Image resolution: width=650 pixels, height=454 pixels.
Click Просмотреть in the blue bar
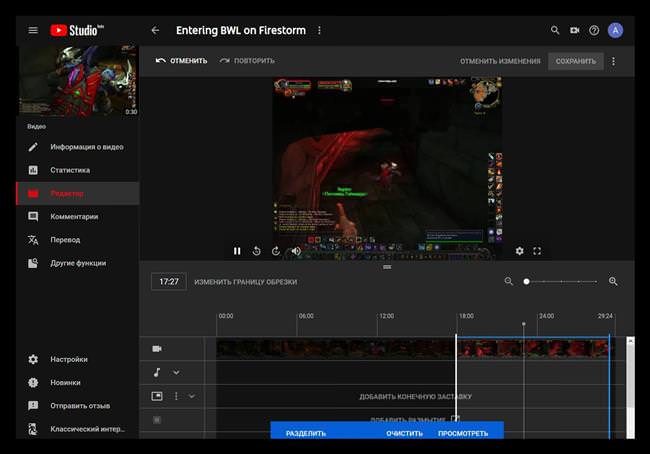463,433
